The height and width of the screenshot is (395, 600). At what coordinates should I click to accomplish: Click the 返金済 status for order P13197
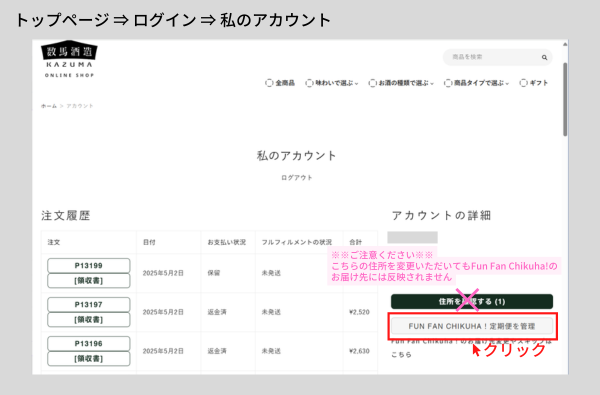[x=217, y=312]
